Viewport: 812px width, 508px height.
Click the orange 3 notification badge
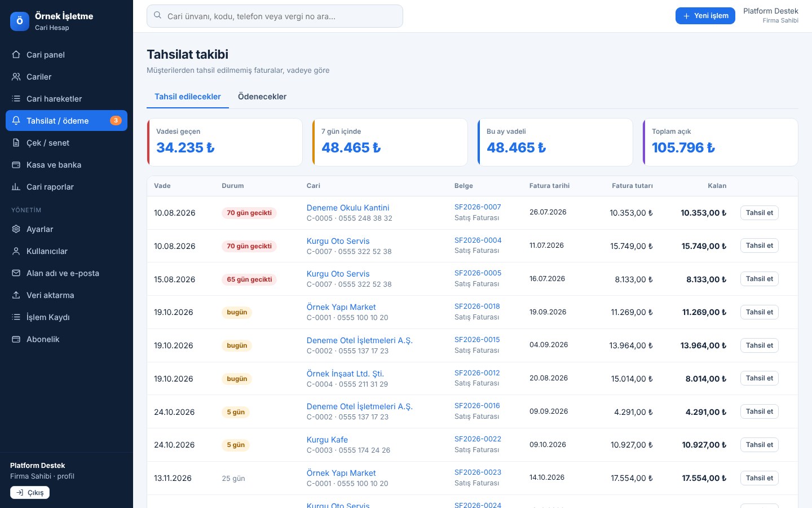click(x=116, y=120)
